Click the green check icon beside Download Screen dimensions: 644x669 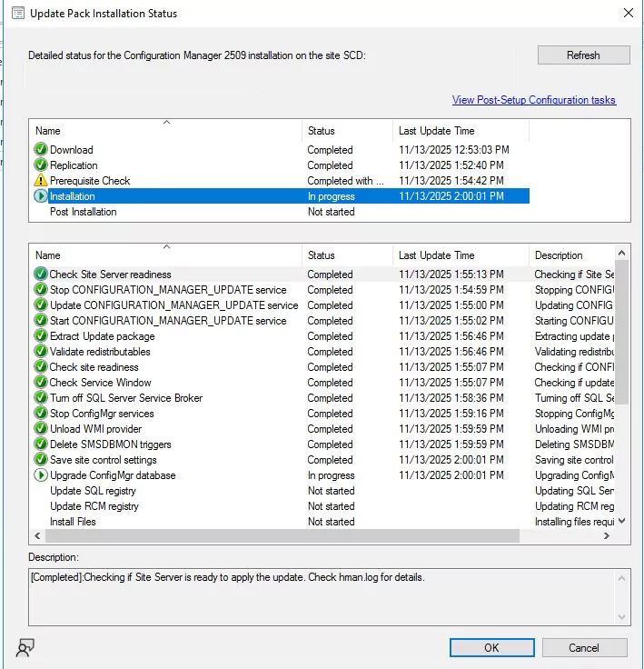pyautogui.click(x=41, y=149)
